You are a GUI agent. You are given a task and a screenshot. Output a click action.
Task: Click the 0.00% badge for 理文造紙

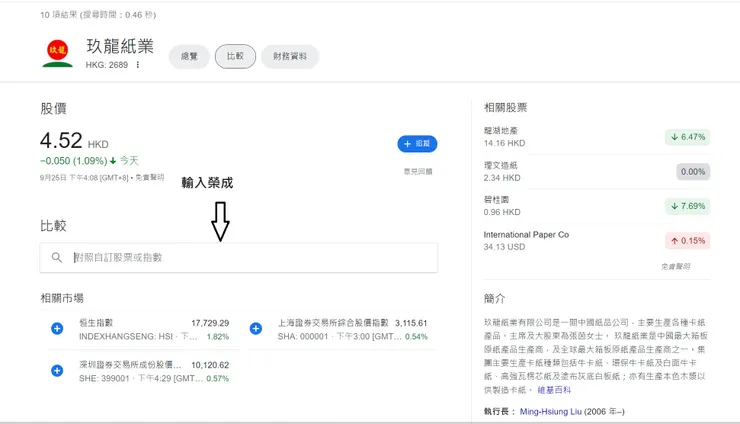point(693,171)
